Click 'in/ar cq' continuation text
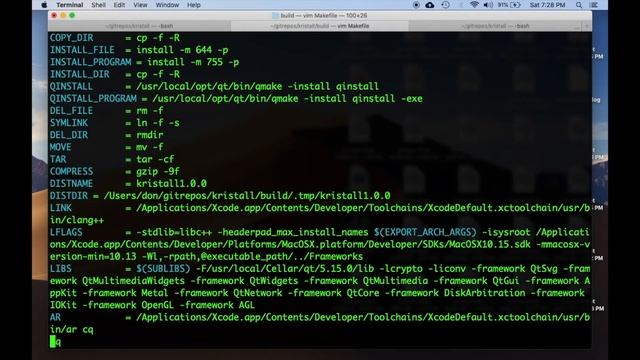Screen dimensions: 640x360 coord(71,330)
